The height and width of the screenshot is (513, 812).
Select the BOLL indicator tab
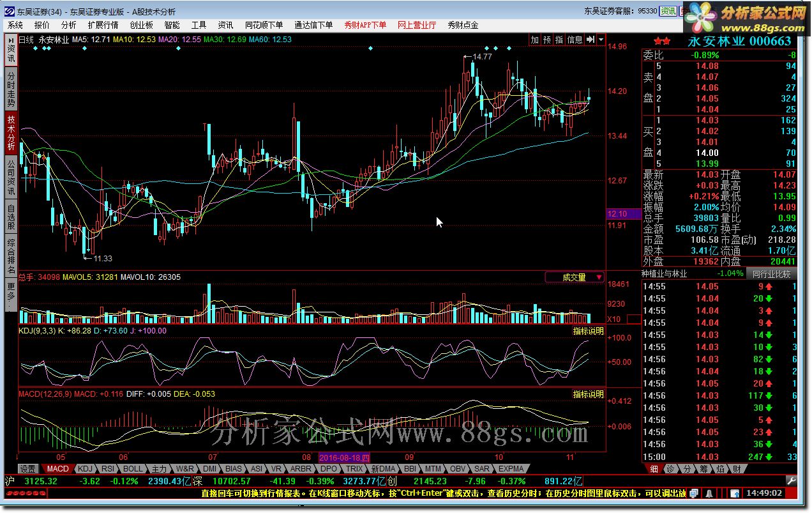point(133,469)
